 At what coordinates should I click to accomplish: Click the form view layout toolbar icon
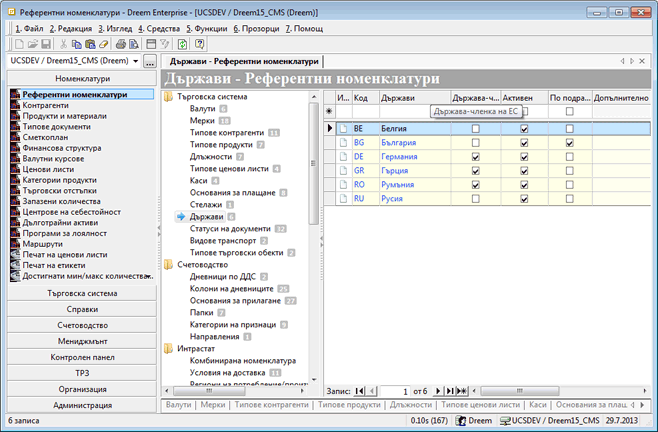pyautogui.click(x=151, y=44)
